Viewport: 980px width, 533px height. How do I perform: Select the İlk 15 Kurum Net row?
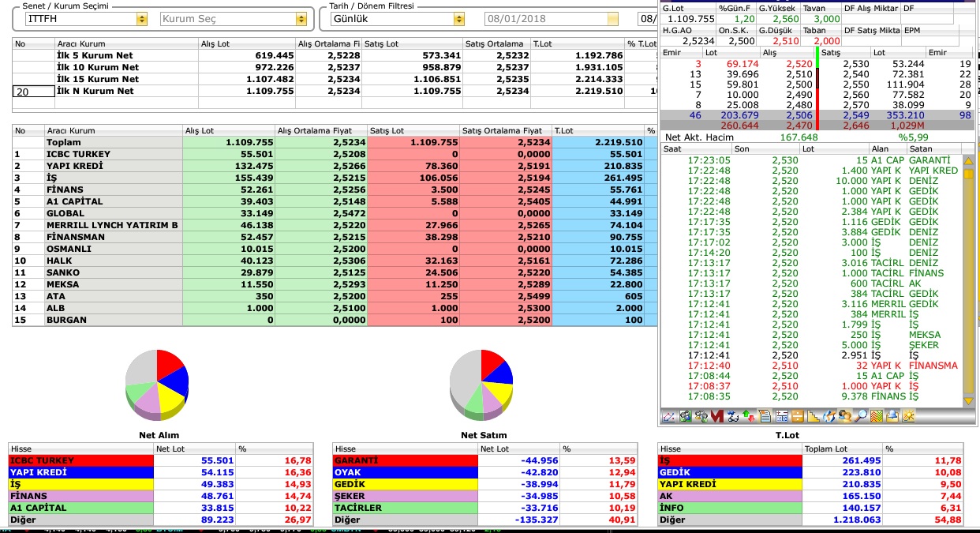tap(335, 79)
